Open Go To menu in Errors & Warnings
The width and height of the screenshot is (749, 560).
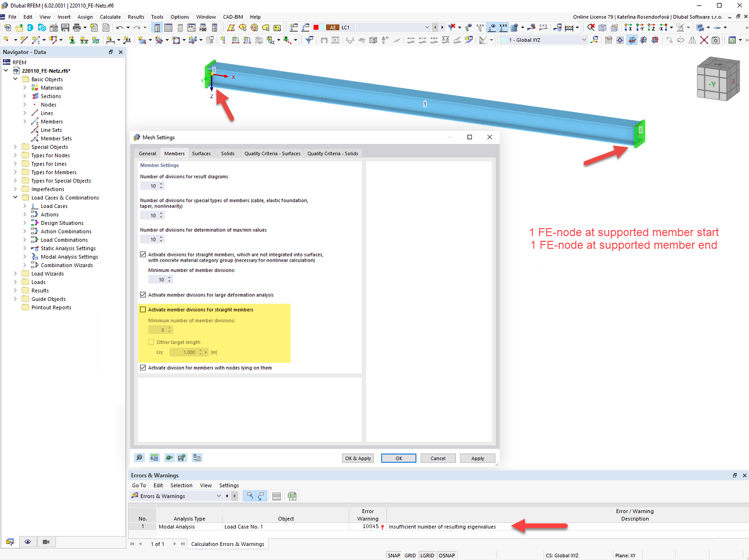coord(139,485)
